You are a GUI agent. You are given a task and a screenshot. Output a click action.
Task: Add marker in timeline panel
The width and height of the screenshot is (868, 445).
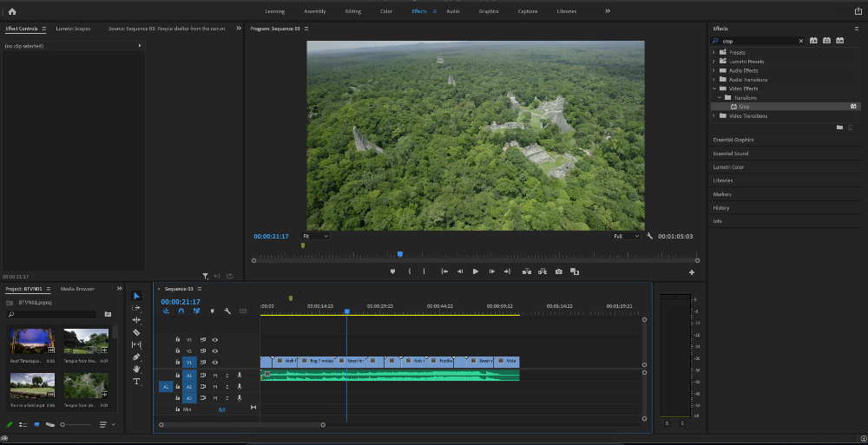(x=212, y=311)
